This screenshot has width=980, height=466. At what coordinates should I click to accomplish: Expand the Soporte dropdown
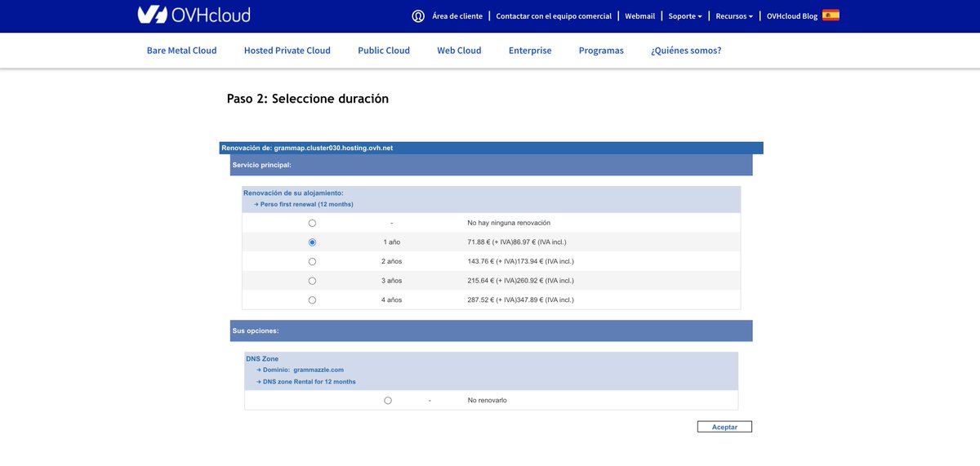coord(685,16)
